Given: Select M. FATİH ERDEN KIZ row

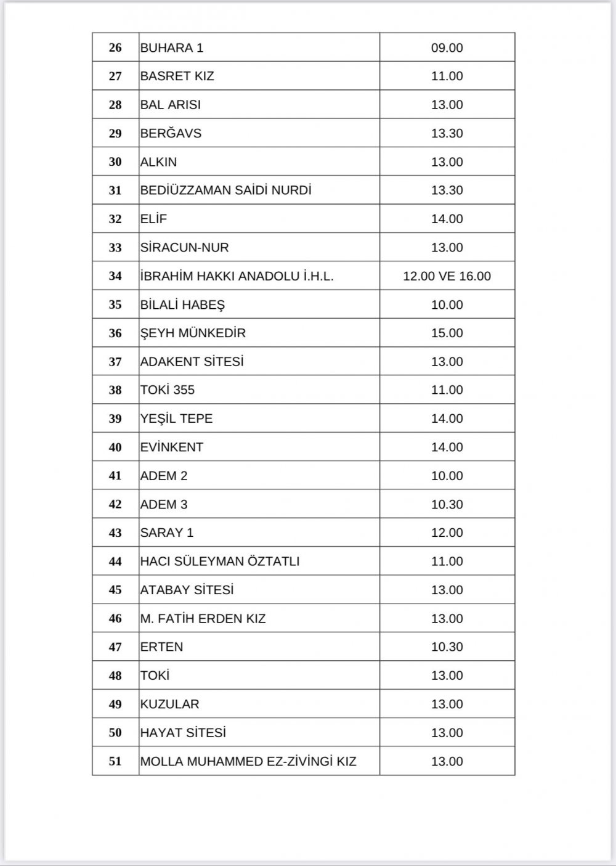Looking at the screenshot, I should [304, 618].
